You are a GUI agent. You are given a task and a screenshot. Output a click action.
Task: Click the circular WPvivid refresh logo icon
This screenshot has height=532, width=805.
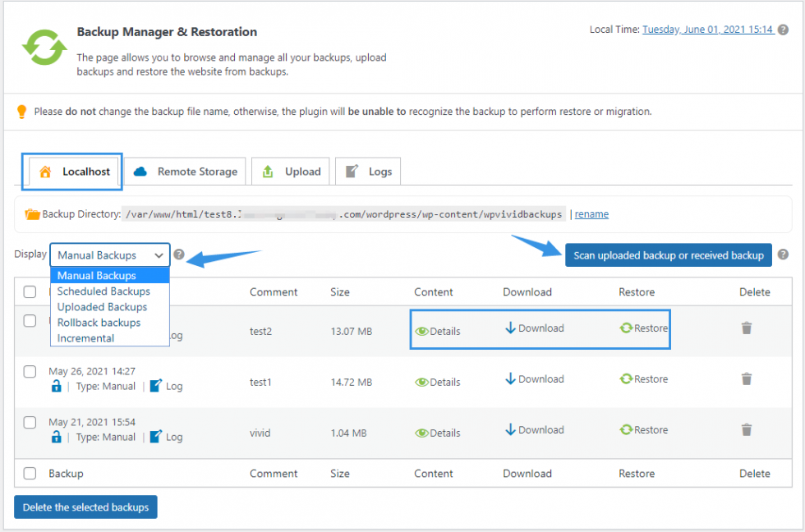[x=44, y=47]
